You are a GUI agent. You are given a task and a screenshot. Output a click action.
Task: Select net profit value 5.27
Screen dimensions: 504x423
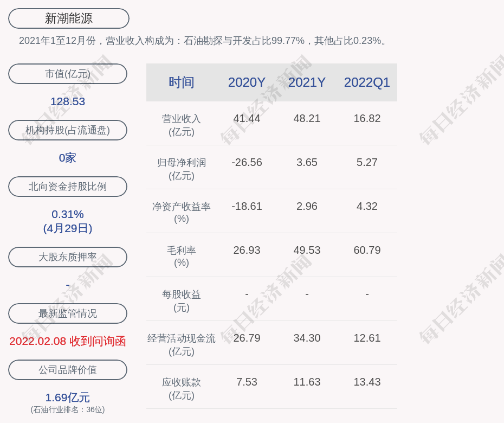(x=367, y=162)
